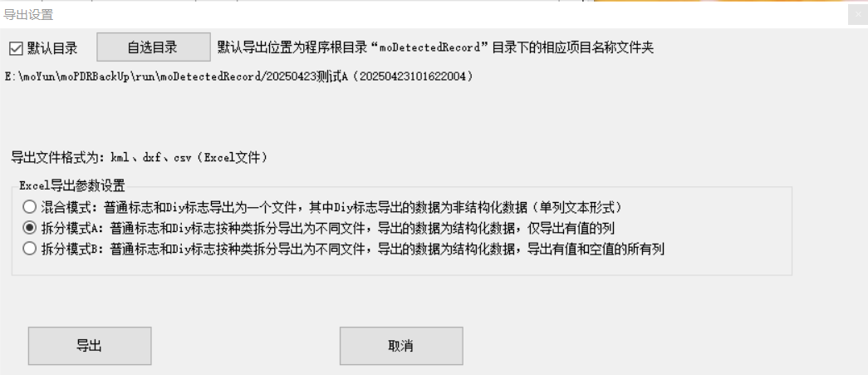Click the 导出设置 title bar text
Image resolution: width=868 pixels, height=375 pixels.
coord(28,15)
